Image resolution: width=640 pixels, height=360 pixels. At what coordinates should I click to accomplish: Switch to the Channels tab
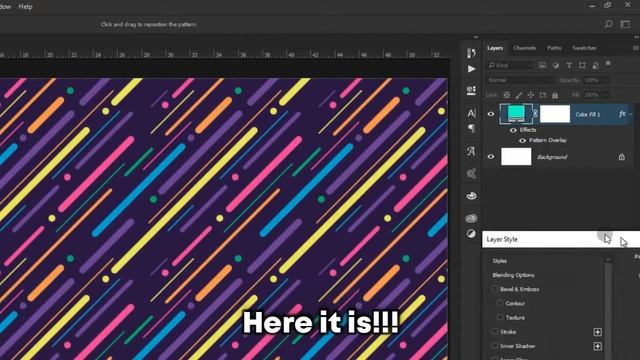coord(524,48)
